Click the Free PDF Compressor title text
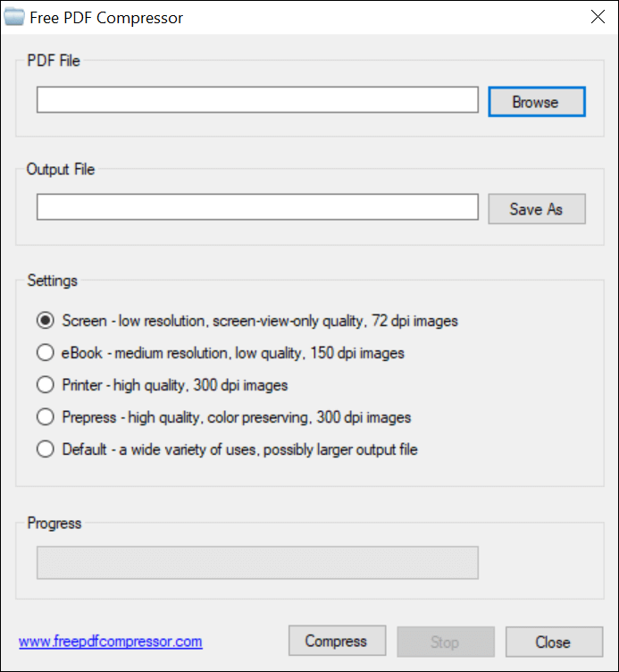The height and width of the screenshot is (672, 619). tap(107, 17)
